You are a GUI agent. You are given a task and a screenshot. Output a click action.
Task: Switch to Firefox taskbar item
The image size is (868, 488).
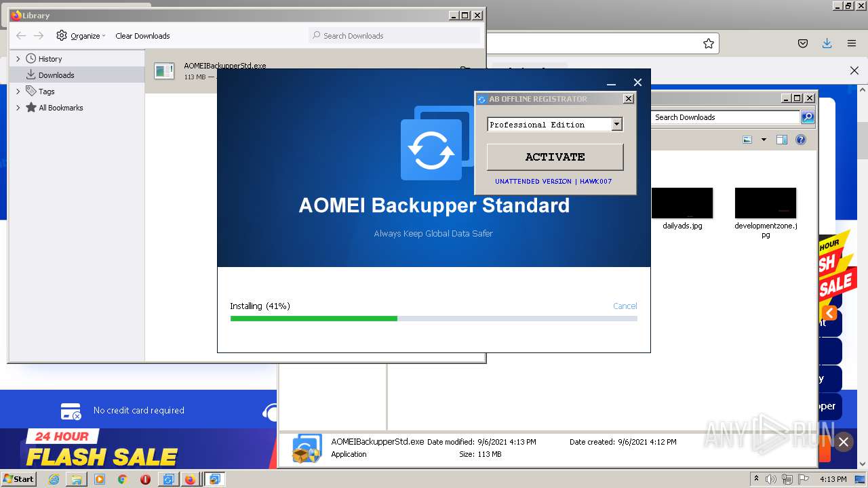pyautogui.click(x=191, y=479)
